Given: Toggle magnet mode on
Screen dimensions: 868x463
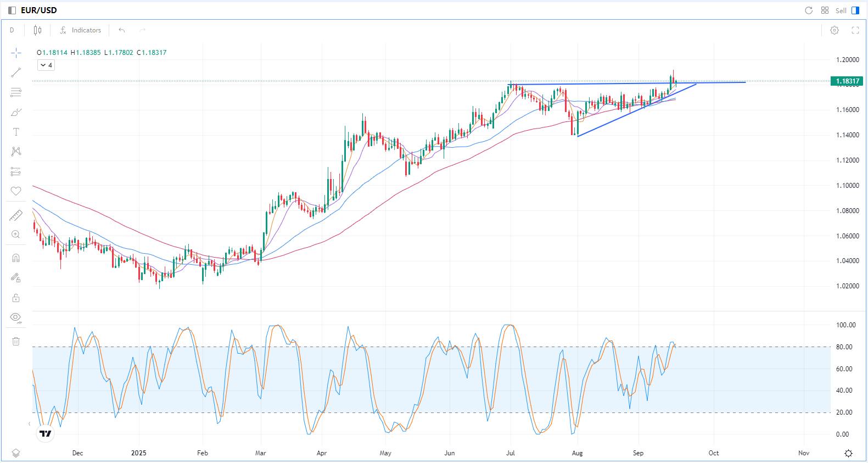Looking at the screenshot, I should (x=16, y=258).
